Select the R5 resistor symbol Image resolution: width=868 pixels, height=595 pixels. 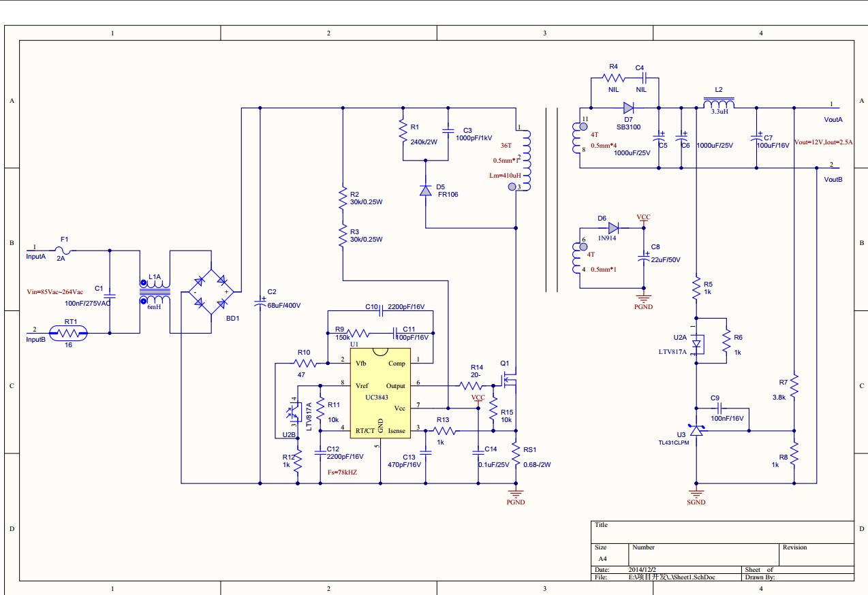click(696, 287)
